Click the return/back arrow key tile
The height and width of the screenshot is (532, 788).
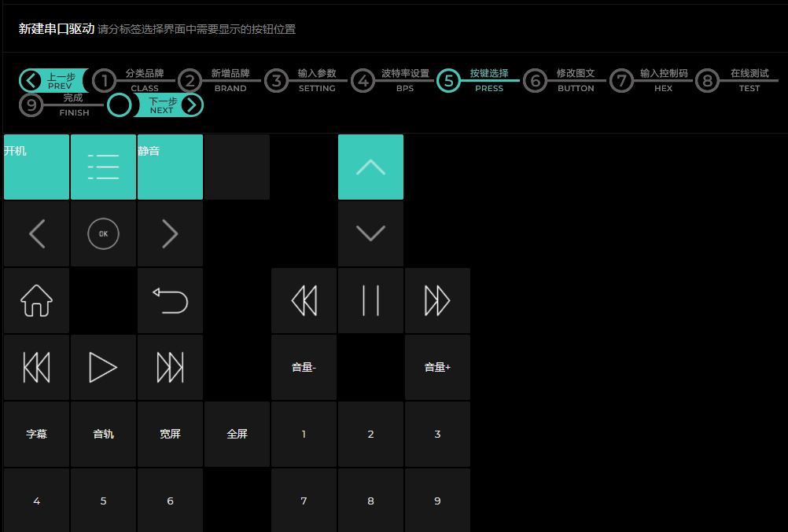(170, 300)
